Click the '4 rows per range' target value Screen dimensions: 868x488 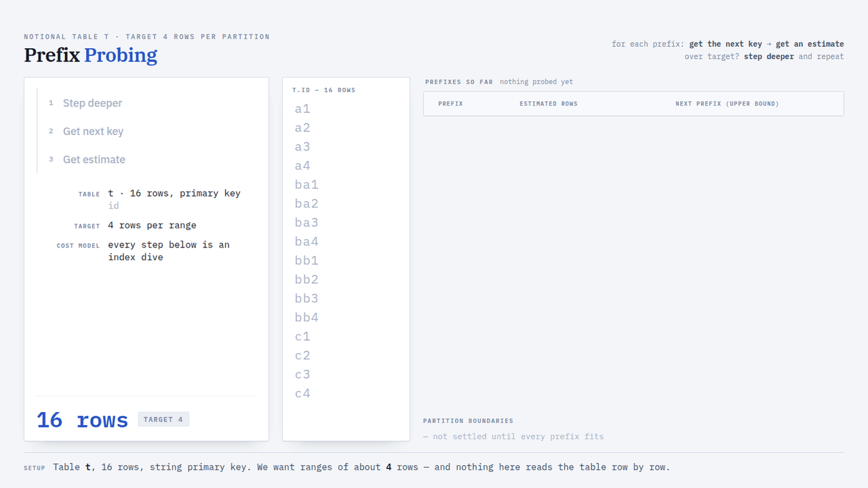(x=152, y=225)
